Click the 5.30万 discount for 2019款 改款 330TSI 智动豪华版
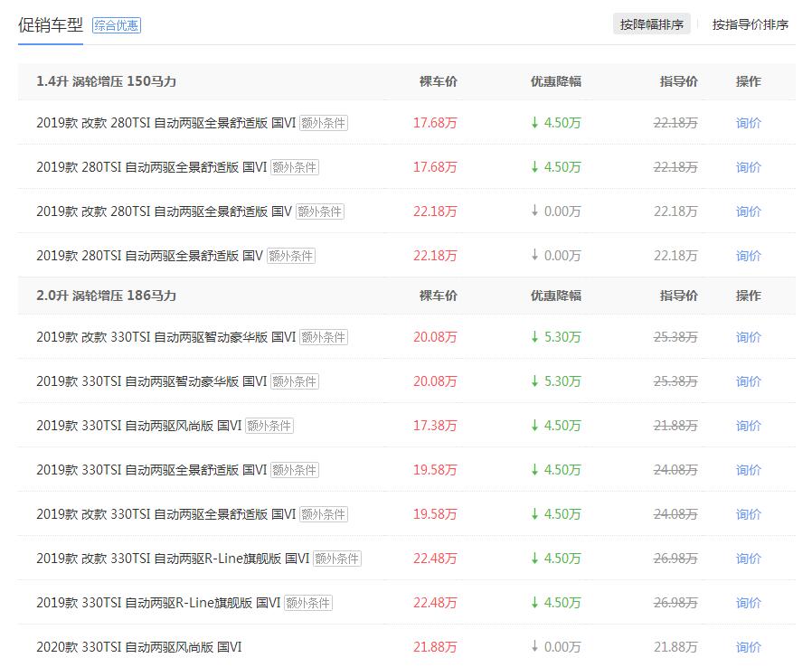 coord(556,337)
